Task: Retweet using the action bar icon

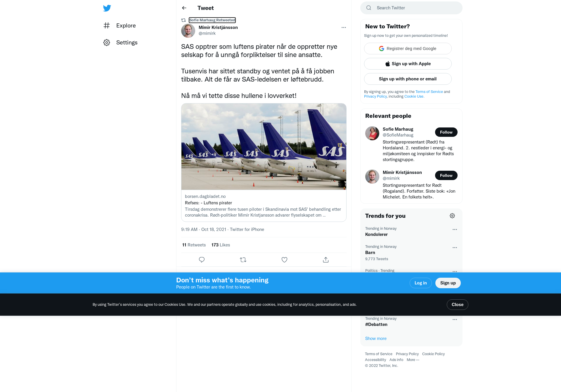Action: (x=243, y=260)
